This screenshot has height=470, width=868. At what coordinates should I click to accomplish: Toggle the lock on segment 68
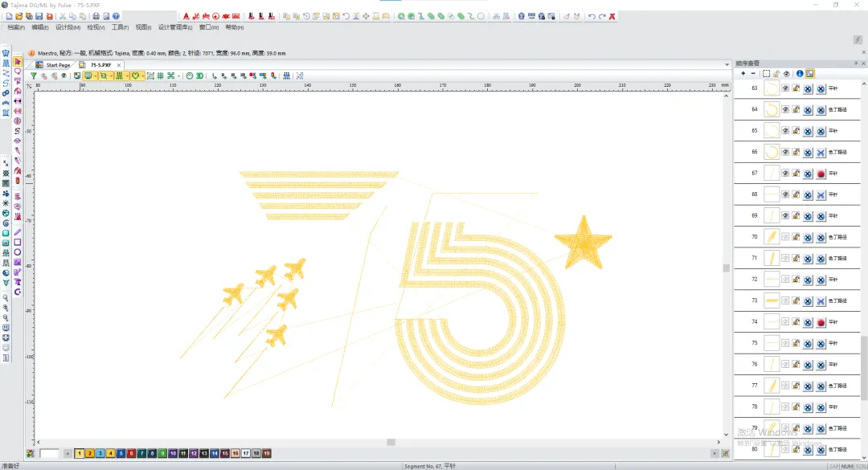(x=796, y=195)
